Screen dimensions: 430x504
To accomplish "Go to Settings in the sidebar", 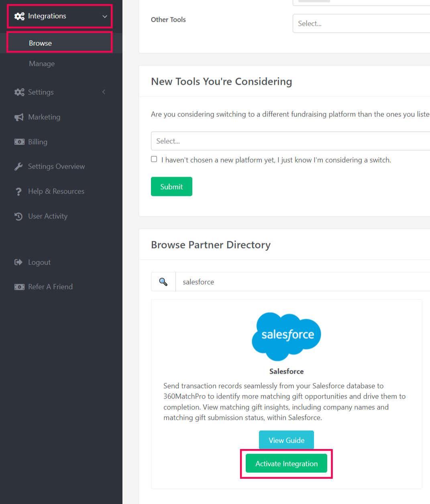I will pos(41,92).
